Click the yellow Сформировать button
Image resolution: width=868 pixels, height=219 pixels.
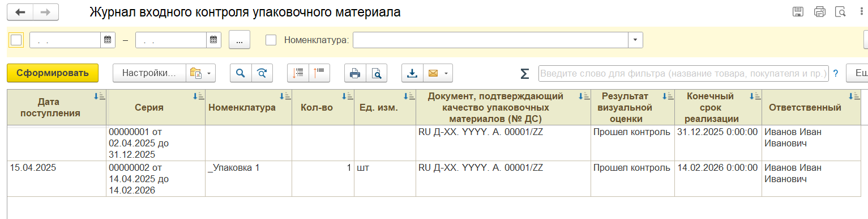click(53, 73)
